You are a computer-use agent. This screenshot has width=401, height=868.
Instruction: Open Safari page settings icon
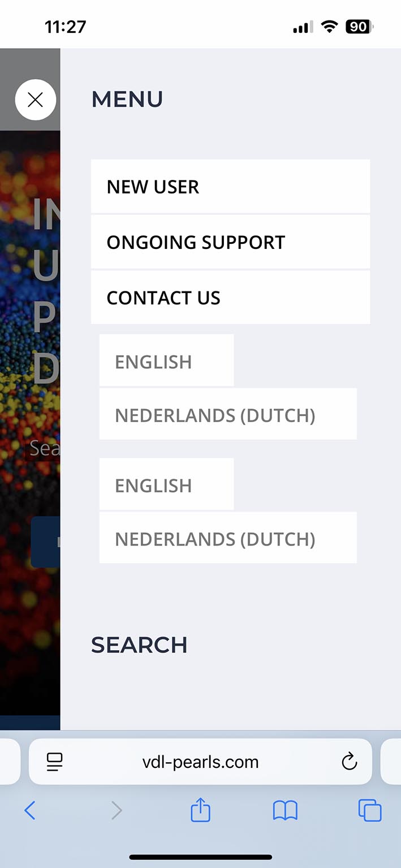tap(55, 762)
